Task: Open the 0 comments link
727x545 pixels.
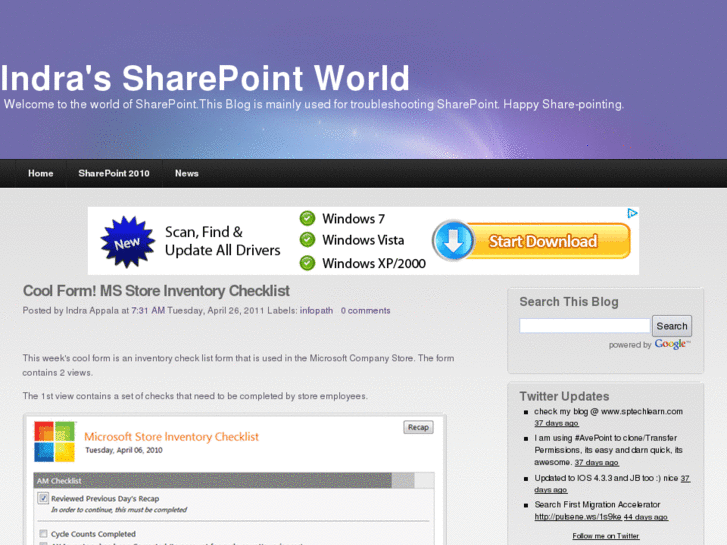Action: [x=365, y=311]
